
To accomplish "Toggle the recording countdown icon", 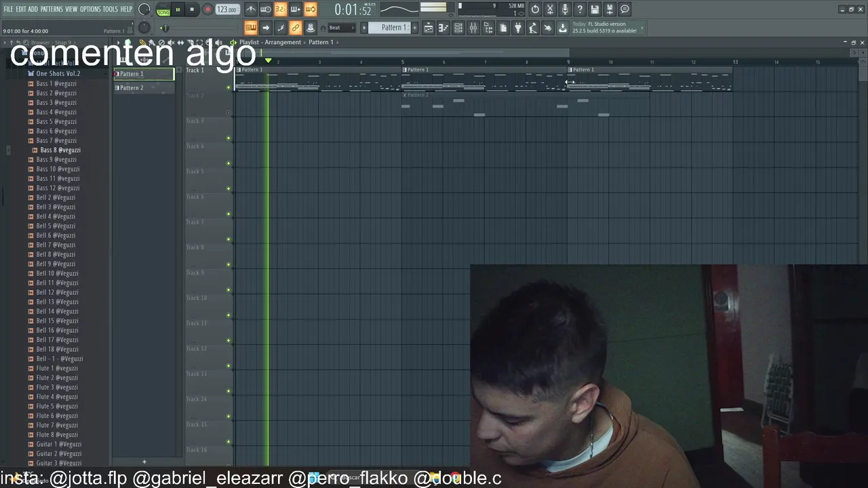I will [281, 9].
